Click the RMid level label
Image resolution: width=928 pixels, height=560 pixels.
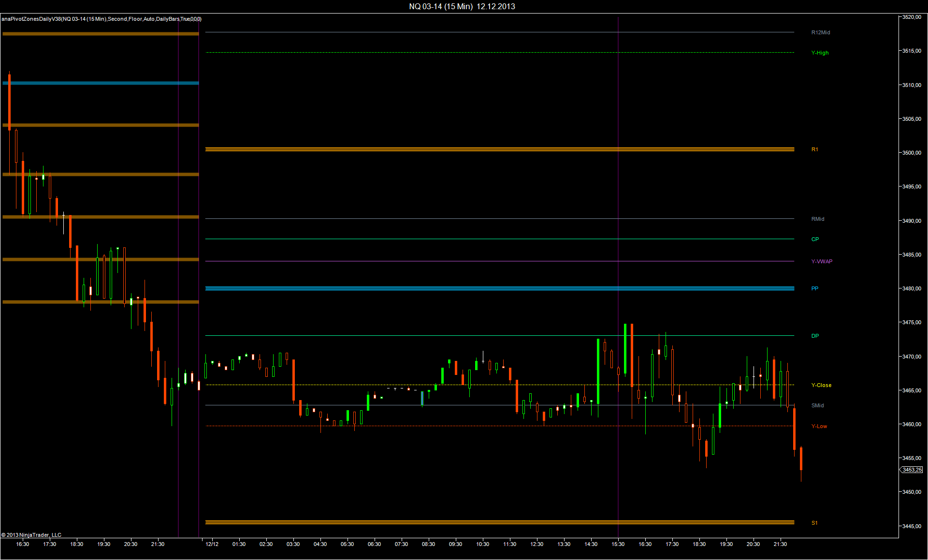[x=817, y=219]
